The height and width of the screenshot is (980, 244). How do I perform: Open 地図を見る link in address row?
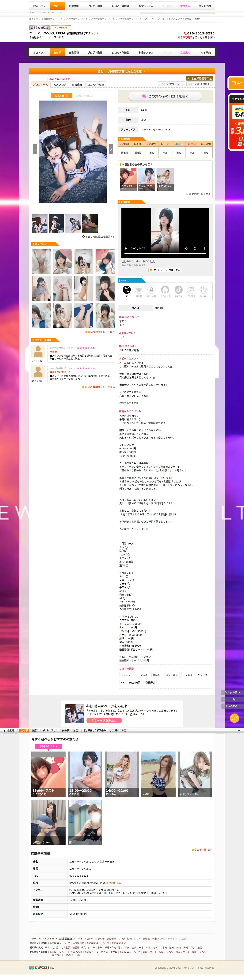click(115, 883)
